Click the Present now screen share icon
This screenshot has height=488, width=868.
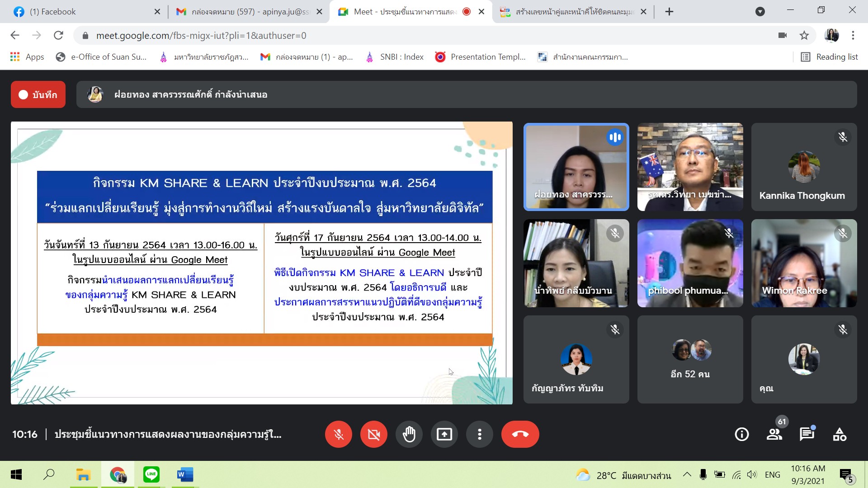444,434
